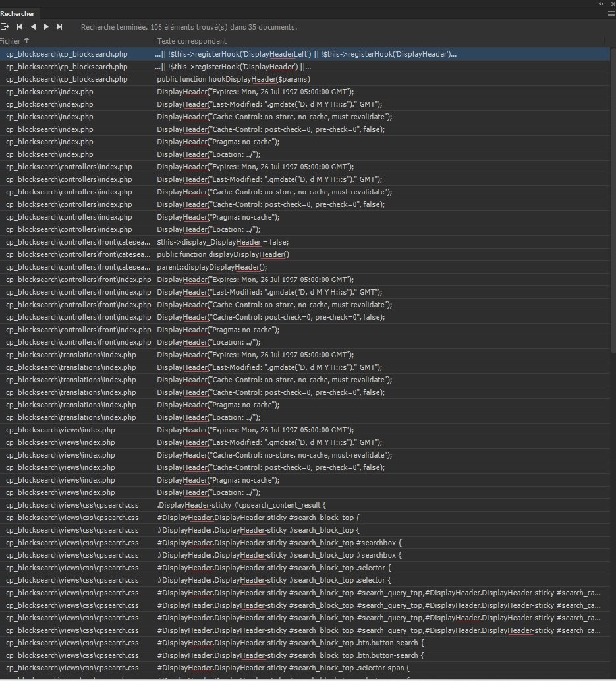Viewport: 616px width, 681px height.
Task: Sort results by the Fichier column
Action: tap(14, 41)
